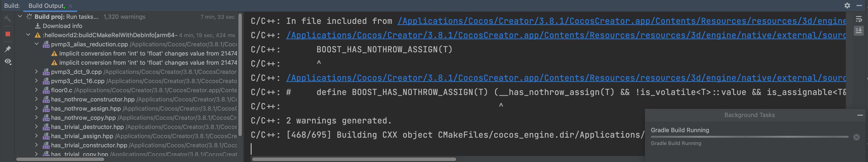Toggle scroll to end of output

click(x=859, y=31)
